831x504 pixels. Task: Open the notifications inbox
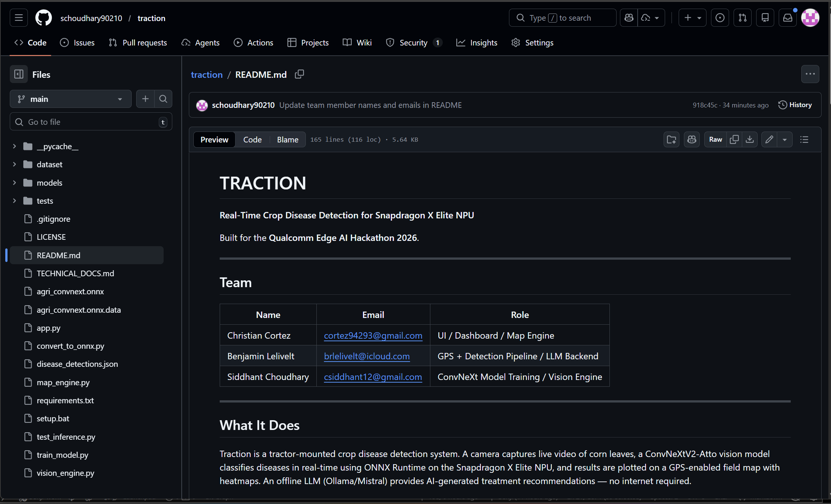(787, 18)
